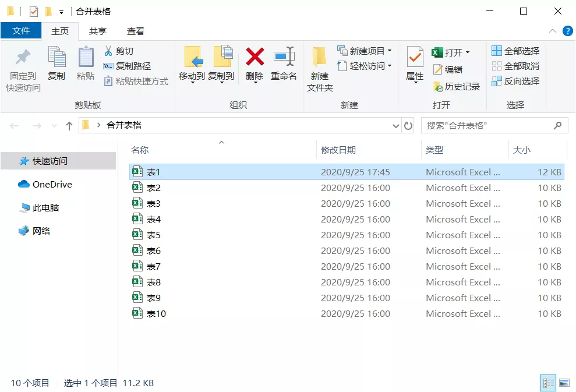Click the Move to (移动到) icon

point(193,57)
